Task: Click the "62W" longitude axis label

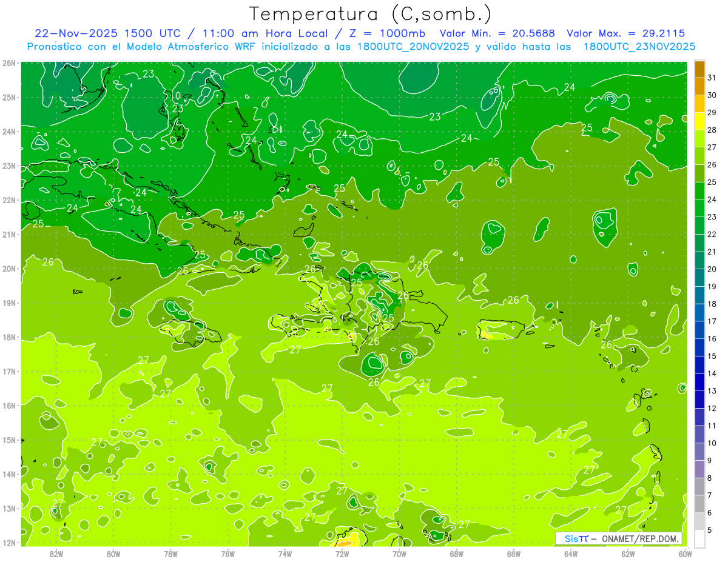Action: 628,554
